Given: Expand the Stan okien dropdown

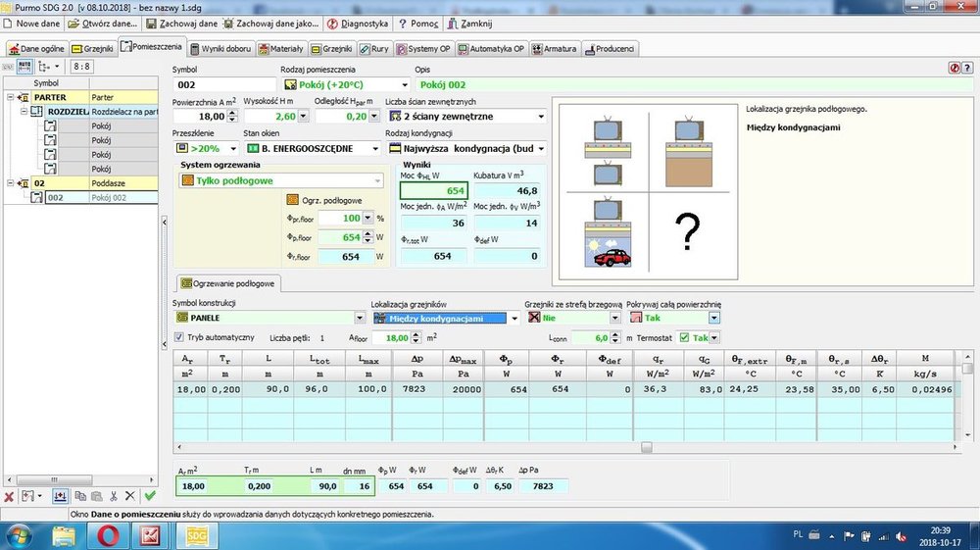Looking at the screenshot, I should 375,149.
